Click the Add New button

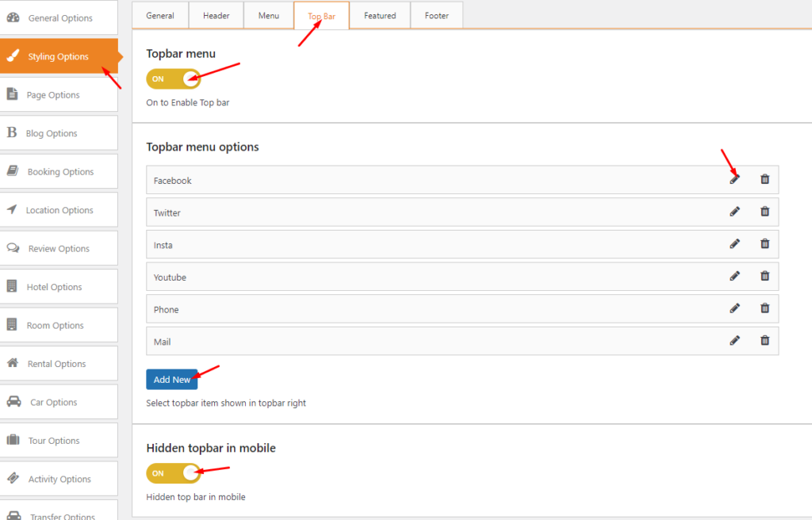click(x=171, y=379)
